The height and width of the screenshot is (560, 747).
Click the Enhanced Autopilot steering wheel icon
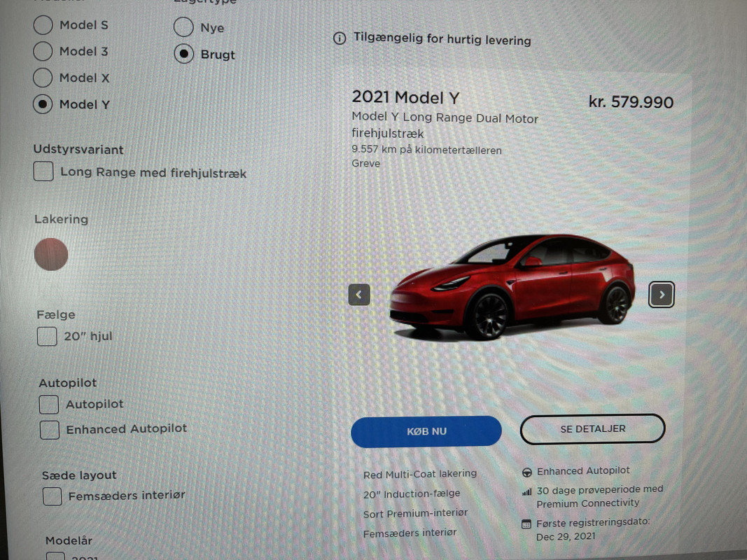pyautogui.click(x=527, y=472)
